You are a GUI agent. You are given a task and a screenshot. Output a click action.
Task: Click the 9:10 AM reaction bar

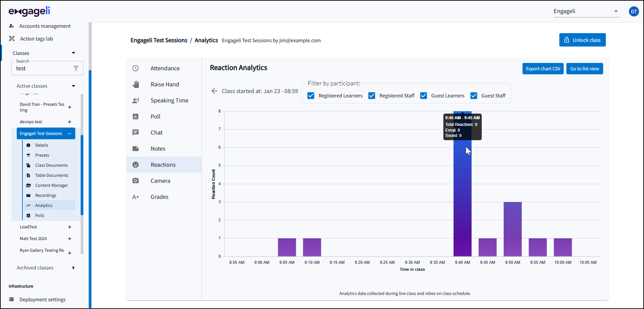point(312,247)
